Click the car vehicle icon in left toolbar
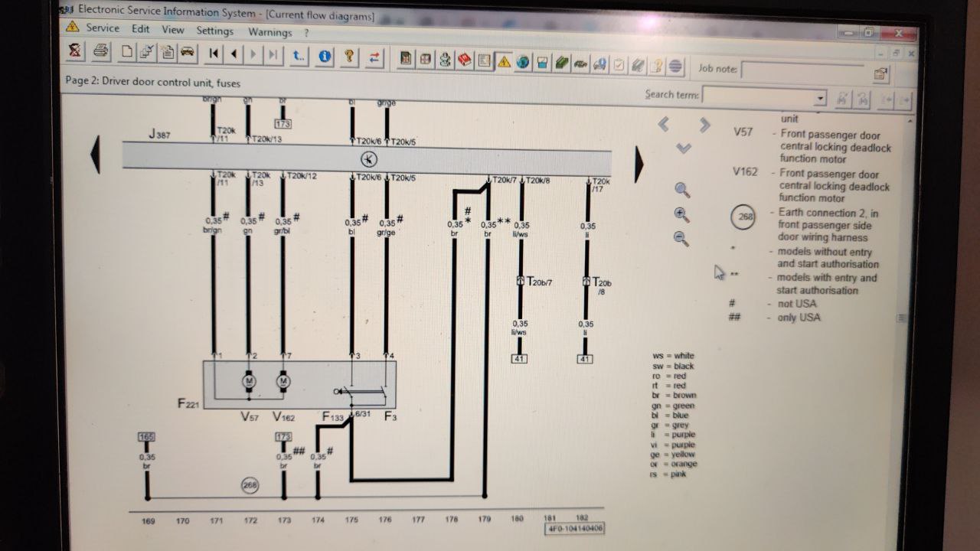The height and width of the screenshot is (551, 980). (x=186, y=53)
